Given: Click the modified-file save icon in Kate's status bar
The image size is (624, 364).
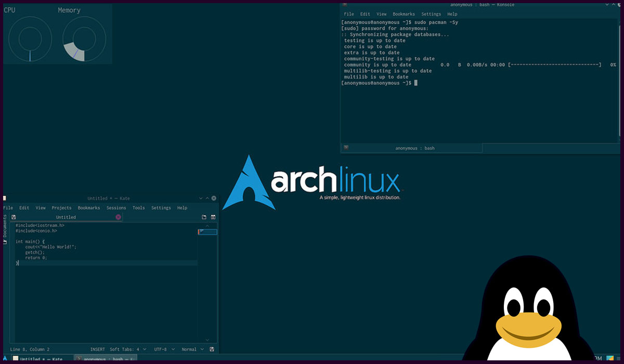Looking at the screenshot, I should pos(212,349).
